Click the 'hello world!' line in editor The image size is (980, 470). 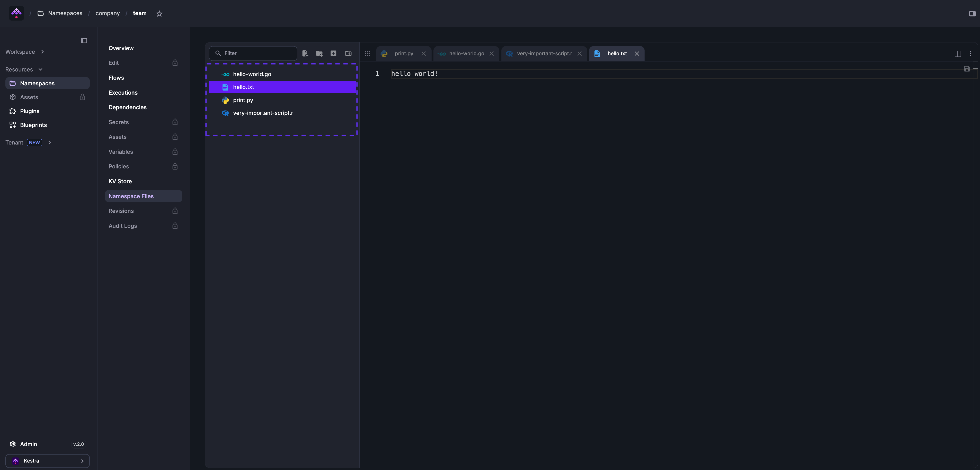point(414,74)
